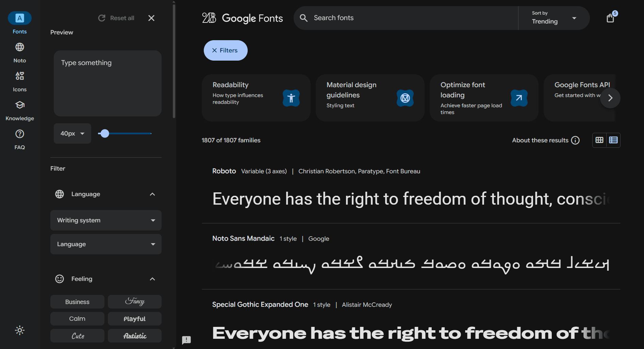Image resolution: width=644 pixels, height=349 pixels.
Task: Click the preview size slider handle
Action: point(105,133)
